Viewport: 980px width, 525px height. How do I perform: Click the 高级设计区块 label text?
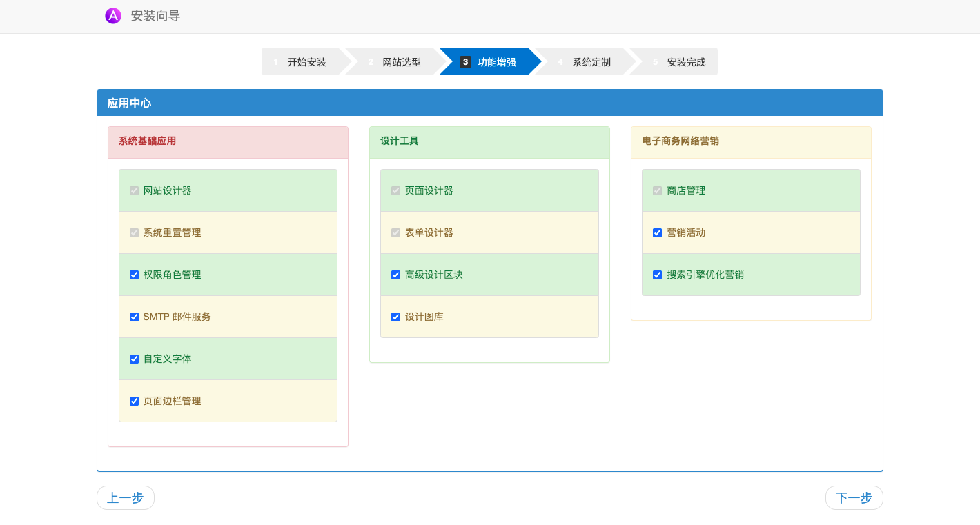434,275
